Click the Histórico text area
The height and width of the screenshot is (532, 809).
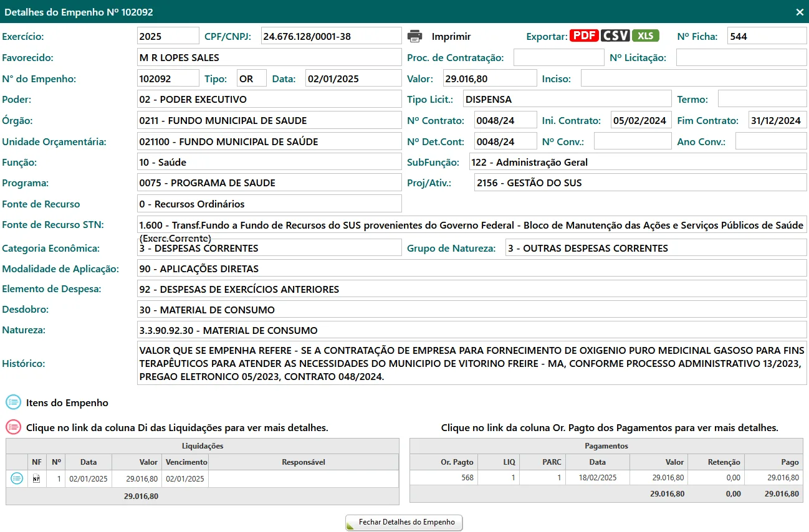coord(472,363)
